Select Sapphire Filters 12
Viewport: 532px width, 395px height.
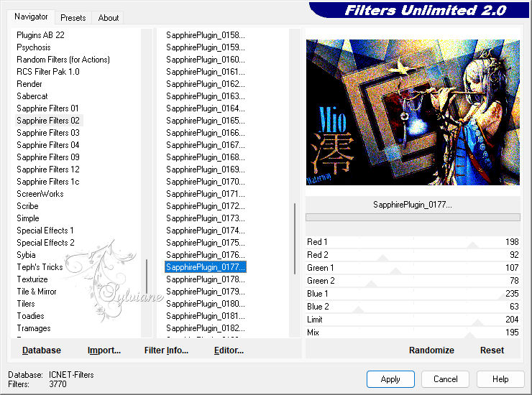point(48,169)
